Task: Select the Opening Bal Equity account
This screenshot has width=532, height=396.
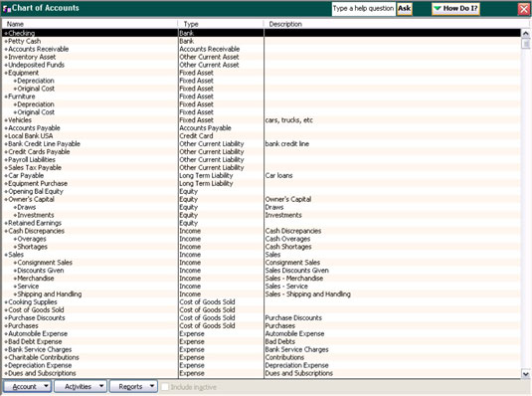Action: [x=36, y=191]
